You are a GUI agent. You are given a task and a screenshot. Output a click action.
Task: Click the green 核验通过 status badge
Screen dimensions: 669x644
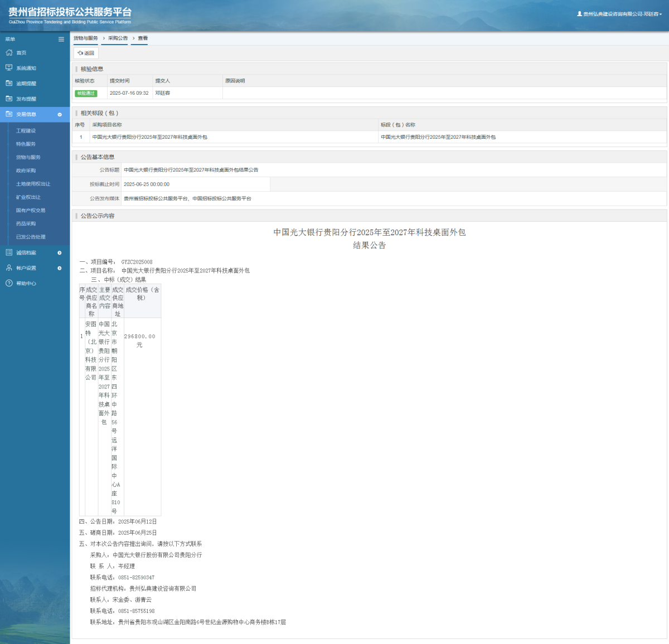(86, 93)
